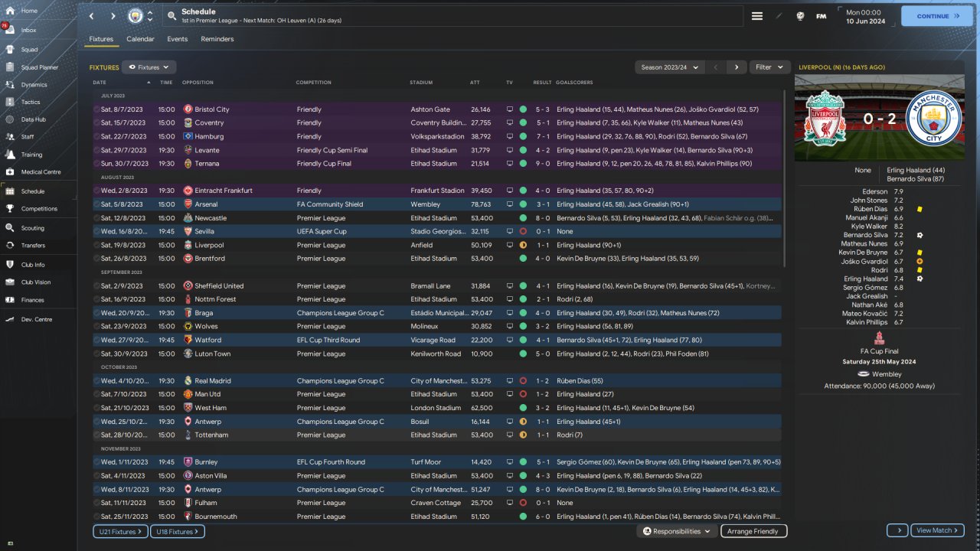This screenshot has height=551, width=980.
Task: Switch to the Calendar tab
Action: 140,39
